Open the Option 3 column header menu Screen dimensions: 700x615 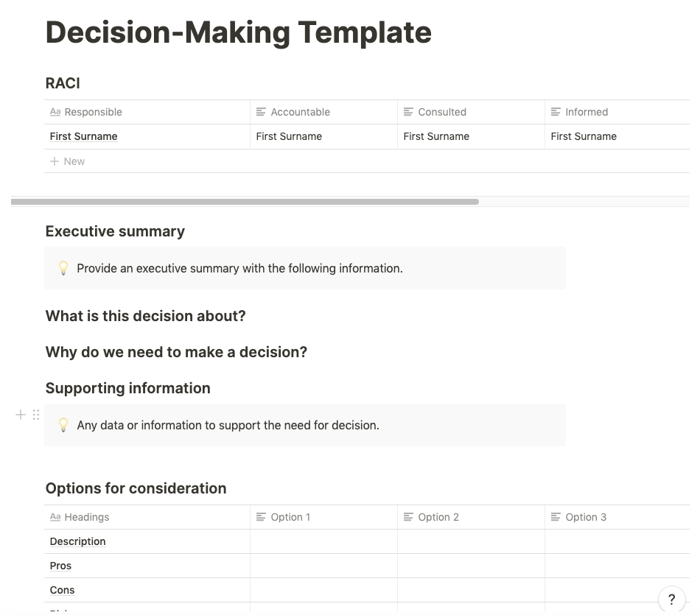[586, 517]
